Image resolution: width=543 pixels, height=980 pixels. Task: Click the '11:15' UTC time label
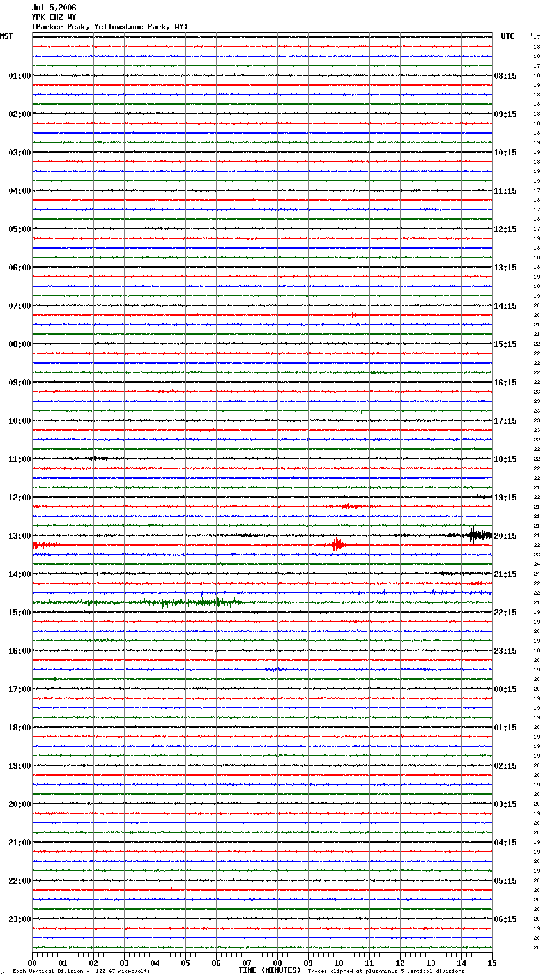click(505, 191)
